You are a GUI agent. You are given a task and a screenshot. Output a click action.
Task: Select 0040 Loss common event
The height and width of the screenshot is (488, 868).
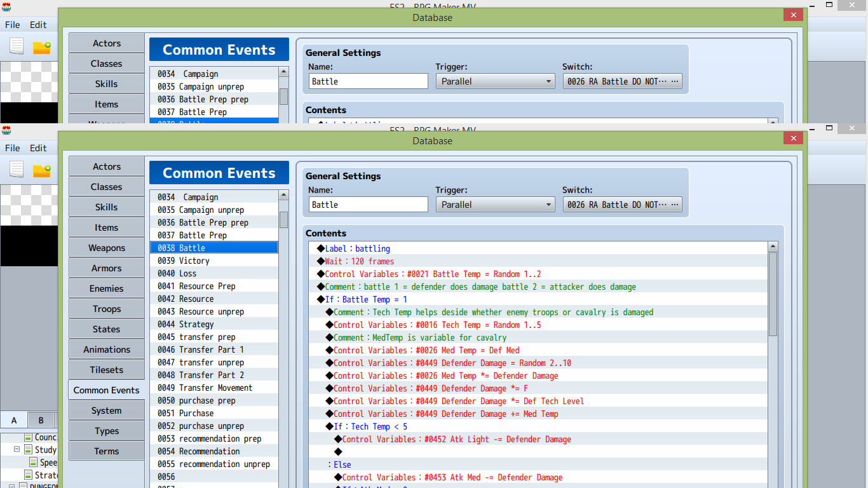(x=214, y=273)
